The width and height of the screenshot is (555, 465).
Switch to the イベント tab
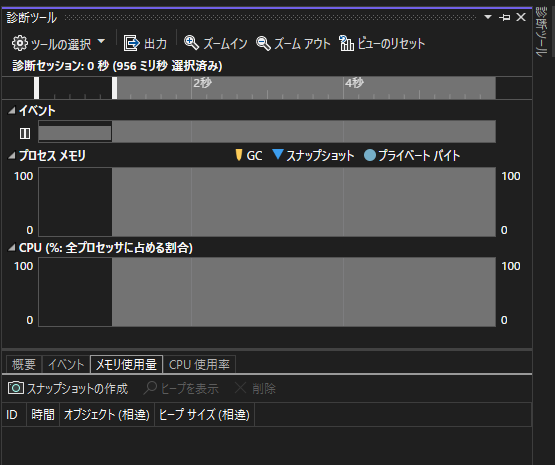click(x=66, y=364)
